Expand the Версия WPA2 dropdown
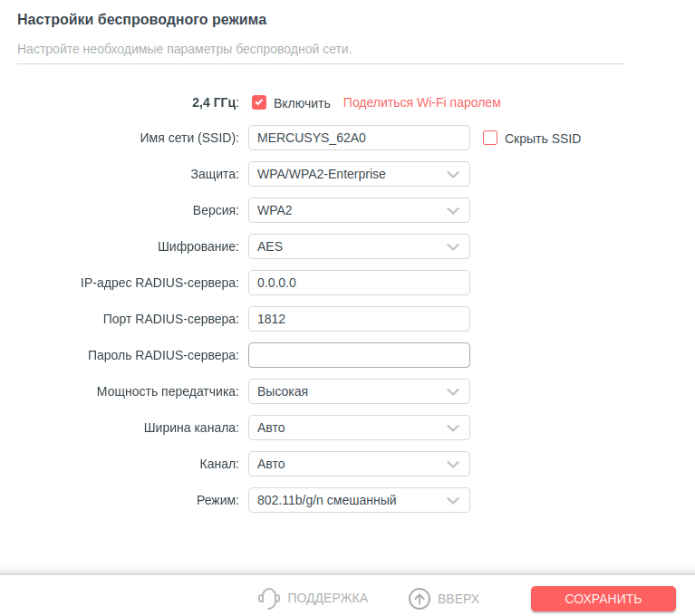 (359, 210)
